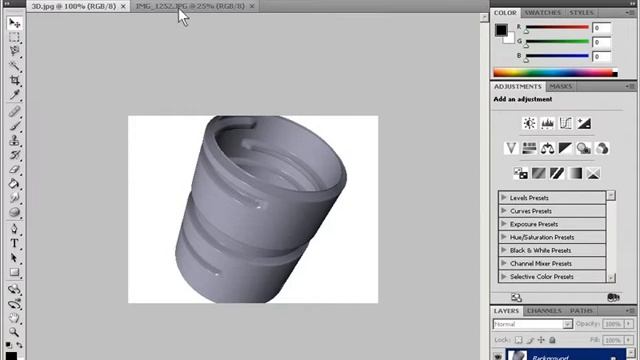This screenshot has width=640, height=360.
Task: Select the Paint Bucket tool
Action: 14,184
